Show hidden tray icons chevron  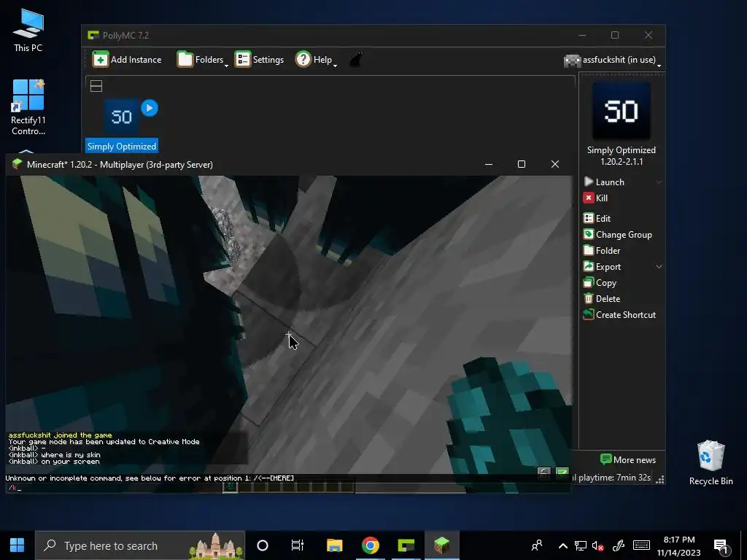pos(562,545)
